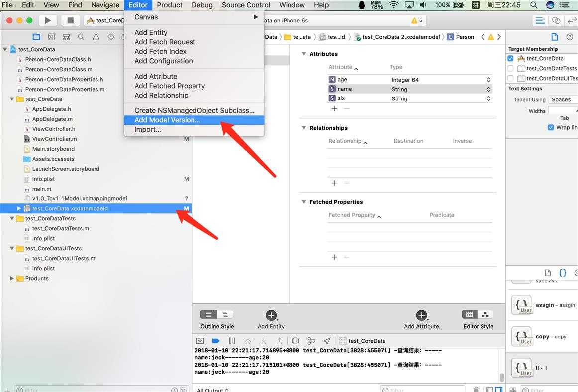Click plus button under Attributes table
Viewport: 578px width, 392px height.
(x=334, y=109)
